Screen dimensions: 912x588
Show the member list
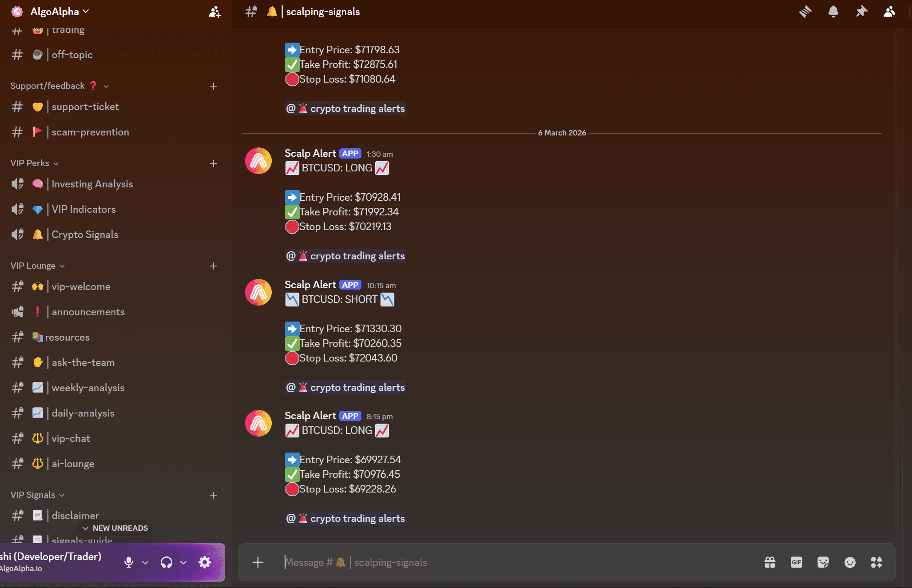[889, 12]
